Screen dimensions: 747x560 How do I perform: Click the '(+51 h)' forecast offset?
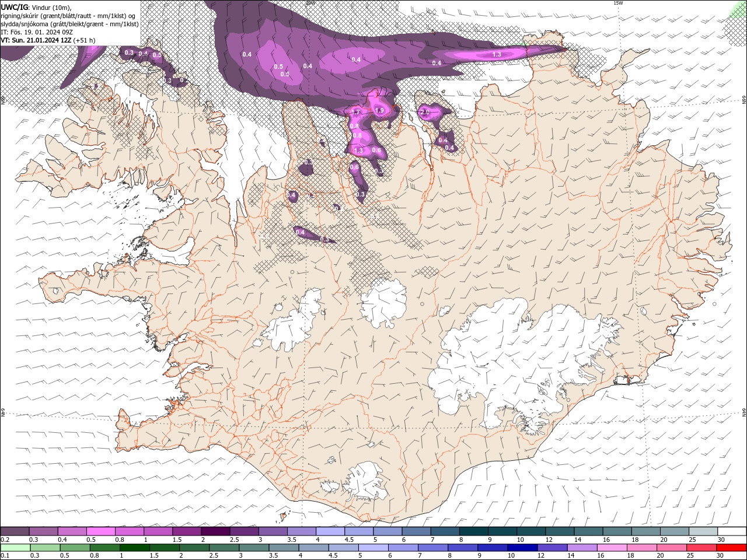pos(85,40)
